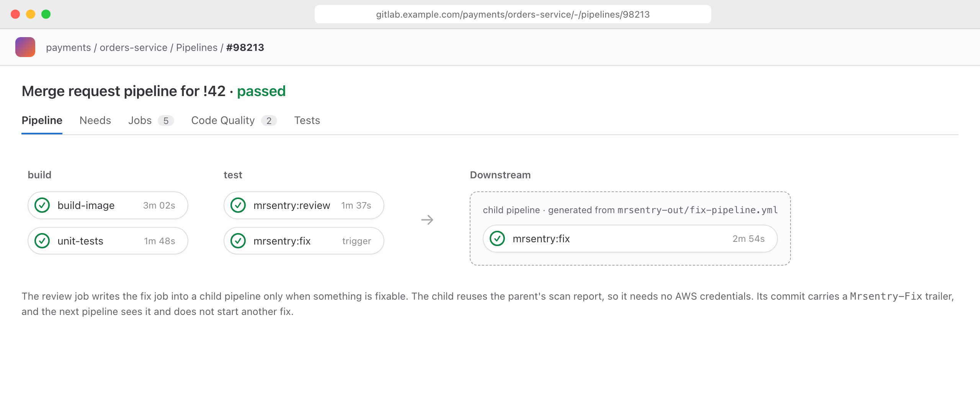Viewport: 980px width, 398px height.
Task: Click the 1m 48s duration text
Action: pyautogui.click(x=160, y=241)
